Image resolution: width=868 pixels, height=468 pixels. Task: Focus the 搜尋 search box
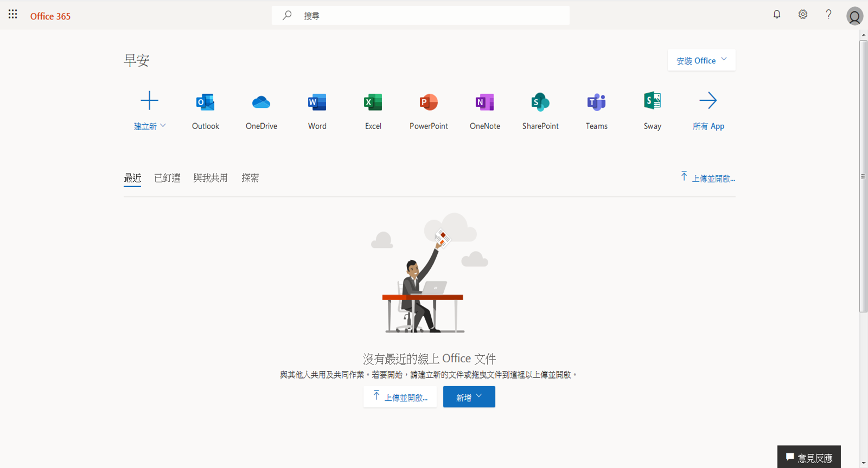[420, 16]
